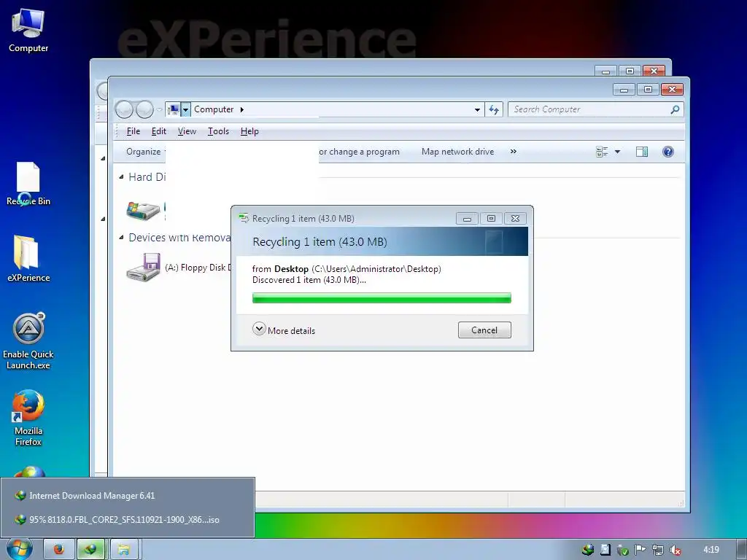This screenshot has width=747, height=560.
Task: Refresh the Computer address bar
Action: (x=494, y=110)
